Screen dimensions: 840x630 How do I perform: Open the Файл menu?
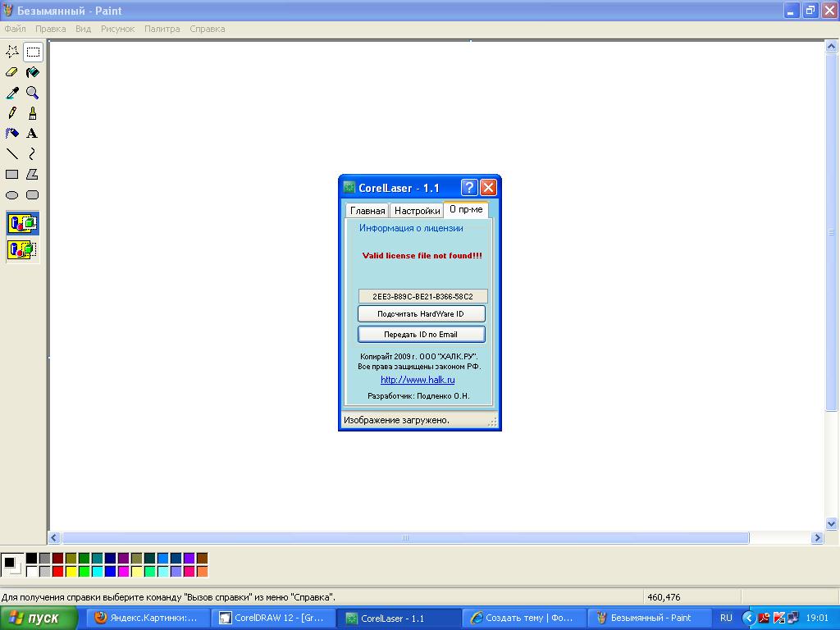point(15,29)
